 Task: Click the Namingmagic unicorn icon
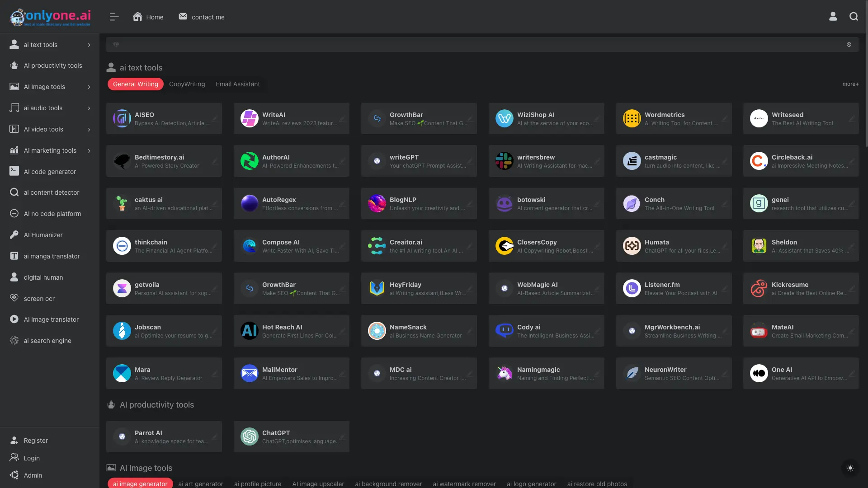[x=505, y=373]
